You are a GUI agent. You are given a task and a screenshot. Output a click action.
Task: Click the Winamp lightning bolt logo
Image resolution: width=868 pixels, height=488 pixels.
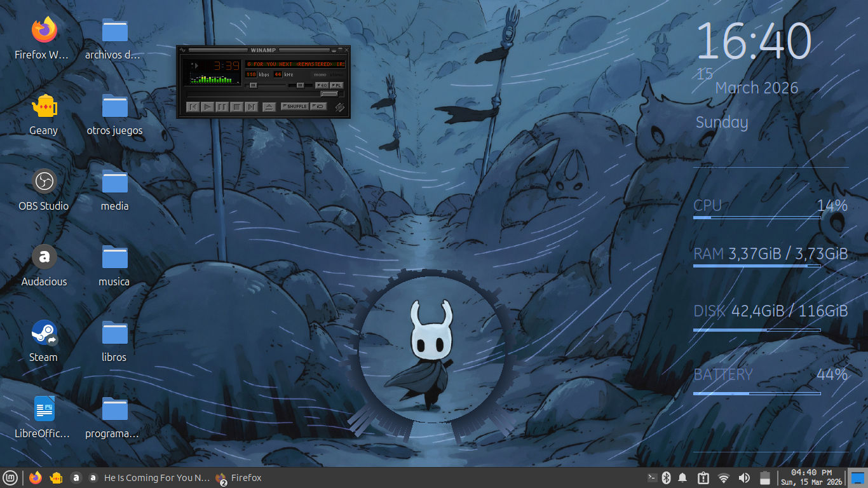[x=340, y=107]
